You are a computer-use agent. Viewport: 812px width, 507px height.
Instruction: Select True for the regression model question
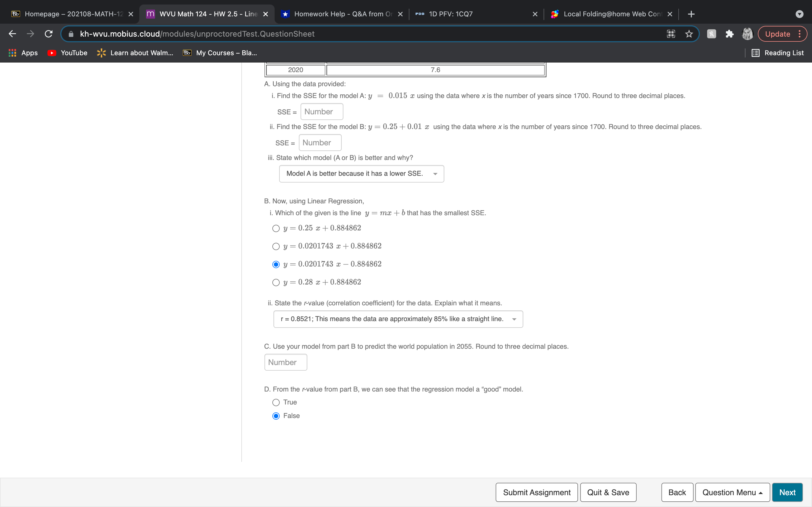click(x=276, y=402)
